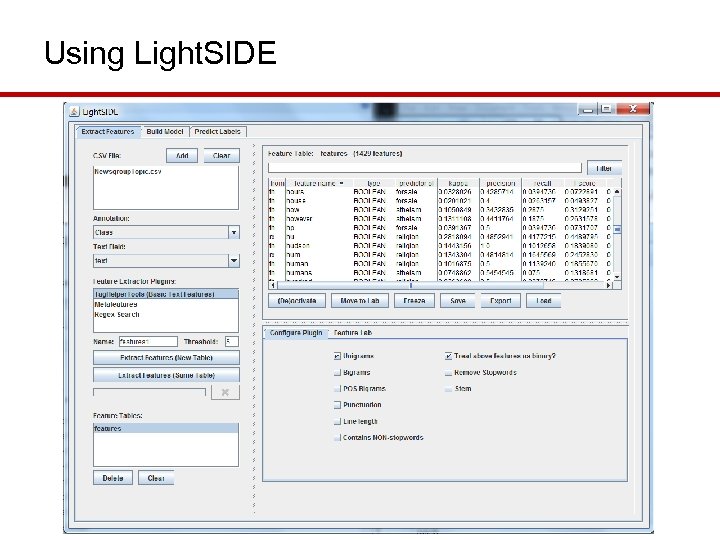Viewport: 720px width, 540px height.
Task: Clear the CSV file list
Action: click(221, 156)
